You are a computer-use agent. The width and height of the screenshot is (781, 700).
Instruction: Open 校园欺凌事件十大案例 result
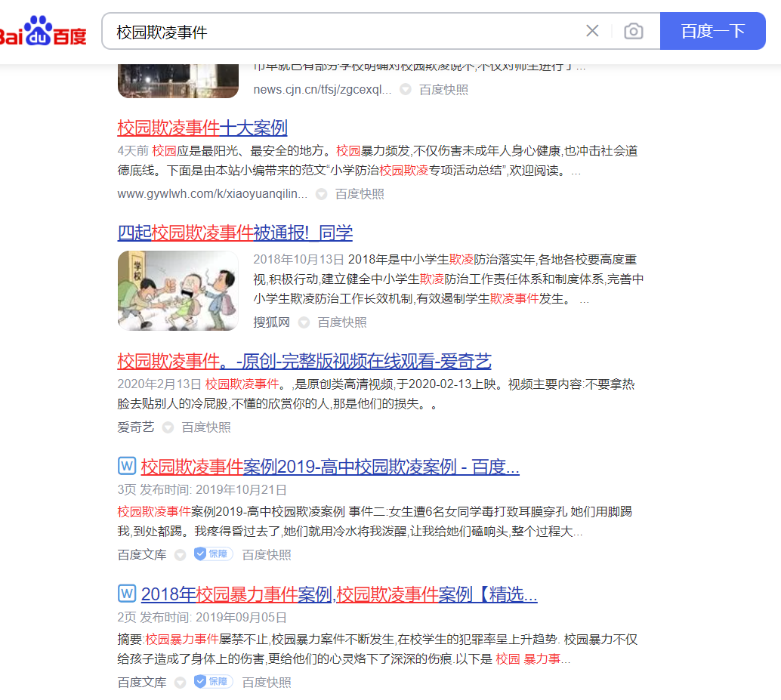(x=202, y=128)
